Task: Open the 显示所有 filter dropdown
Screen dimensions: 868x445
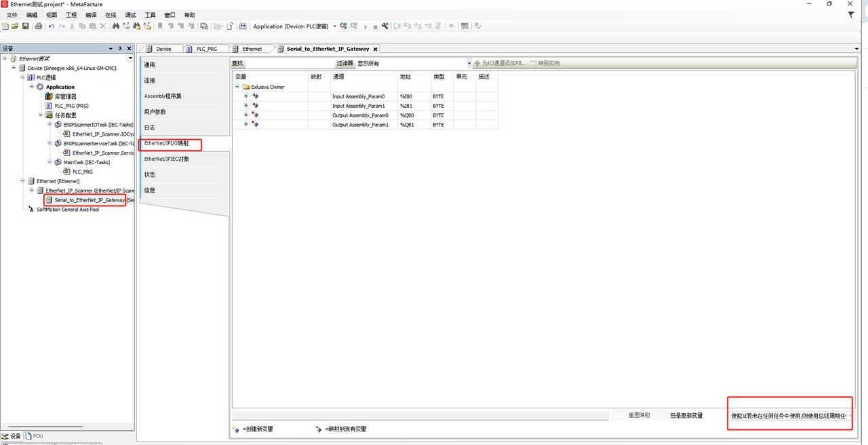Action: [469, 63]
